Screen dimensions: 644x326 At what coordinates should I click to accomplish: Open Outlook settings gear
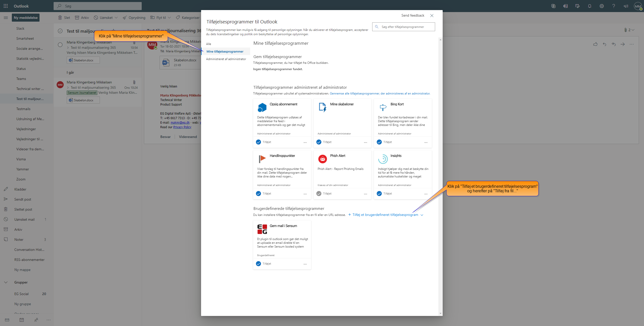(x=602, y=6)
